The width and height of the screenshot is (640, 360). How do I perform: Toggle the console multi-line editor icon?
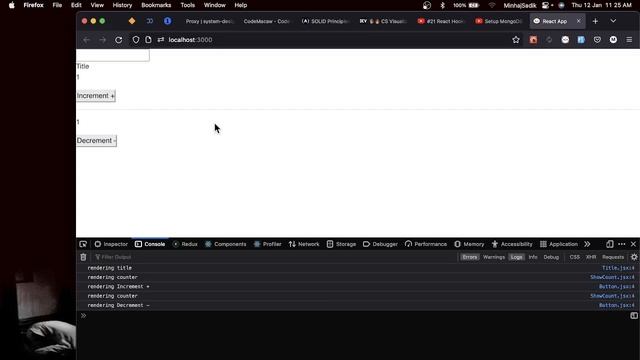click(x=633, y=316)
